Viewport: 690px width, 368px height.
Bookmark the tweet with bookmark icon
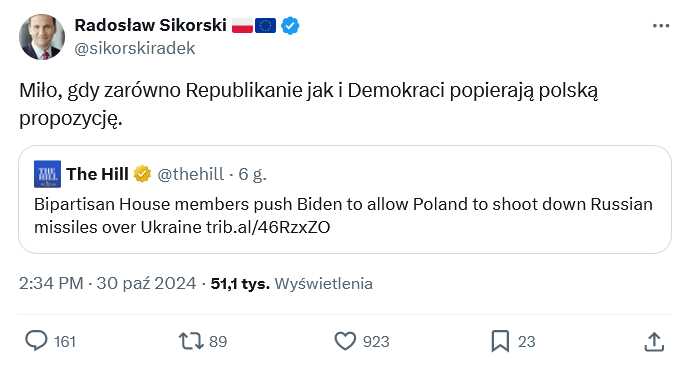pos(500,341)
